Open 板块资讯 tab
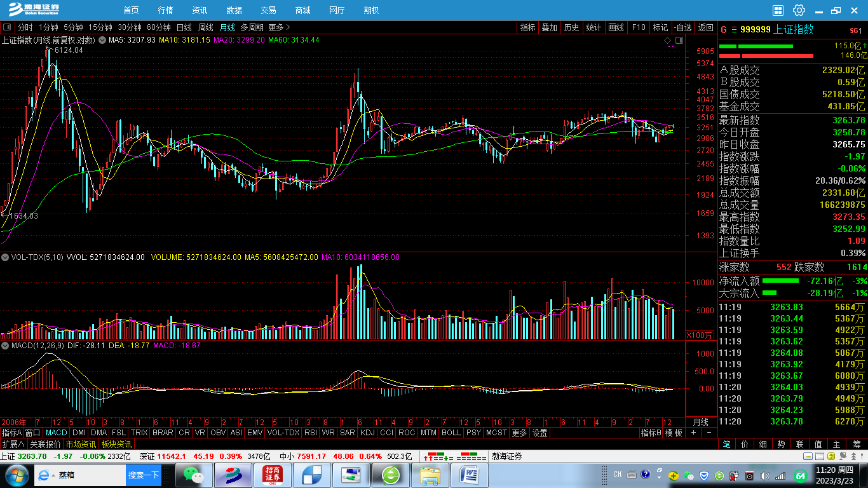The height and width of the screenshot is (488, 868). (116, 444)
